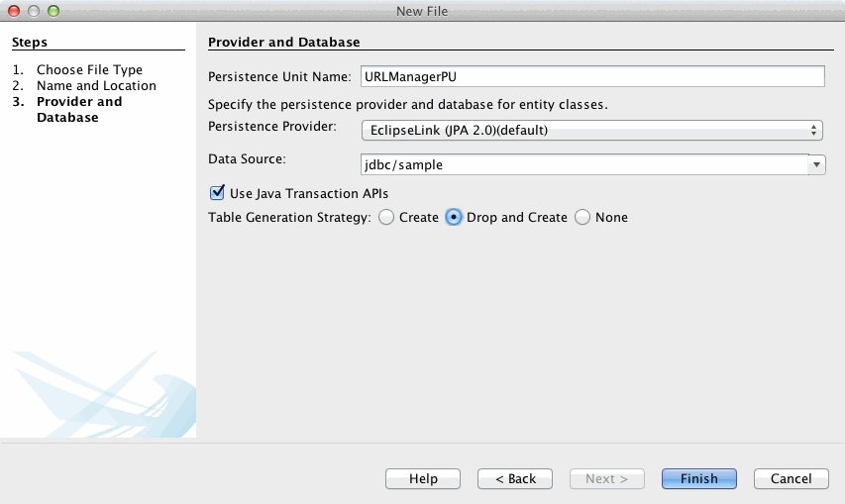Image resolution: width=845 pixels, height=504 pixels.
Task: Zoom the New File window
Action: (53, 11)
